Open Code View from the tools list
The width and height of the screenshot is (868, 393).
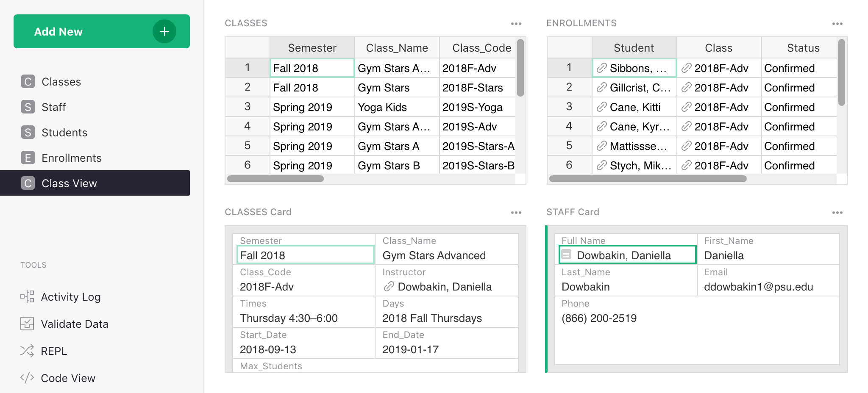click(68, 378)
